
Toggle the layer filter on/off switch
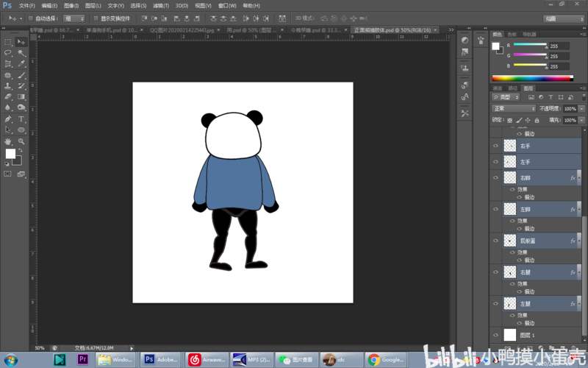tap(584, 97)
